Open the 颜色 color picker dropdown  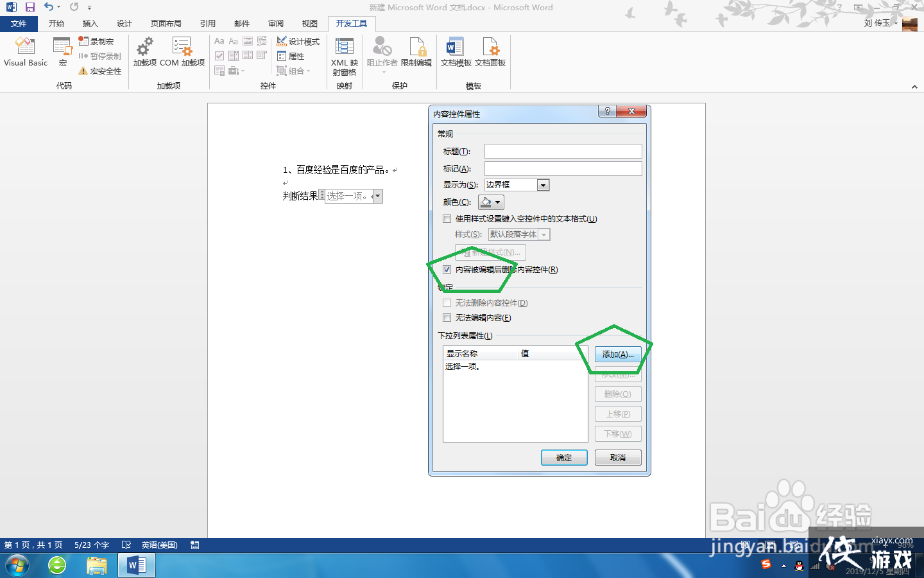491,202
